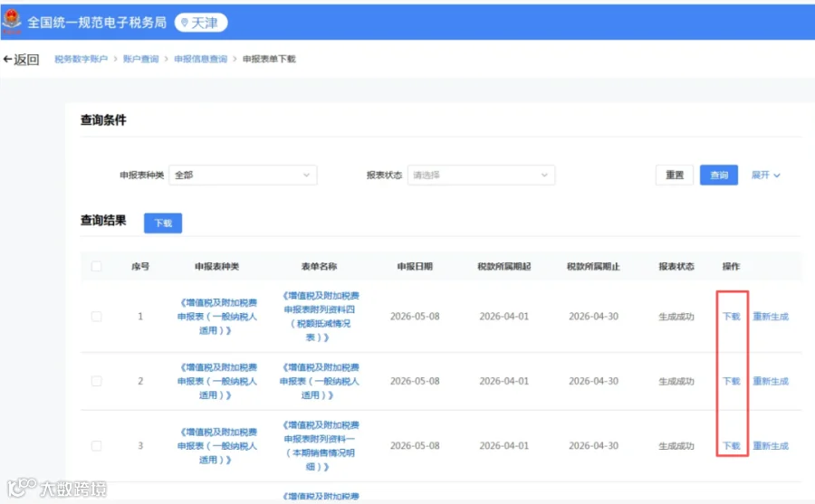Click the 天津 region selector
The width and height of the screenshot is (815, 504).
201,23
